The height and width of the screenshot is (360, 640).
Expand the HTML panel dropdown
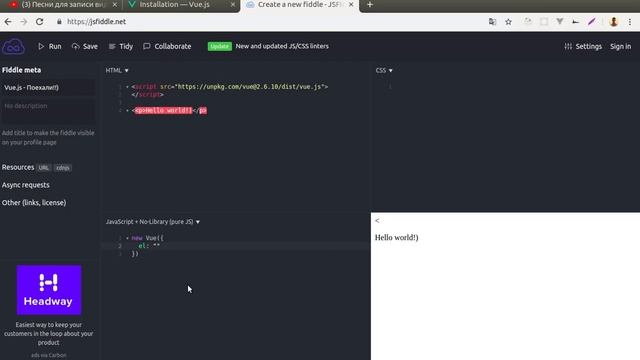tap(117, 71)
